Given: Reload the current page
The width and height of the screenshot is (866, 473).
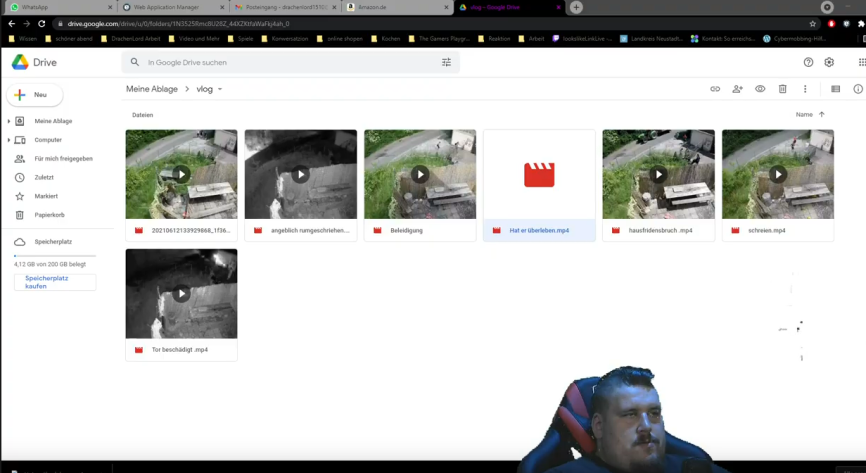Looking at the screenshot, I should [41, 24].
